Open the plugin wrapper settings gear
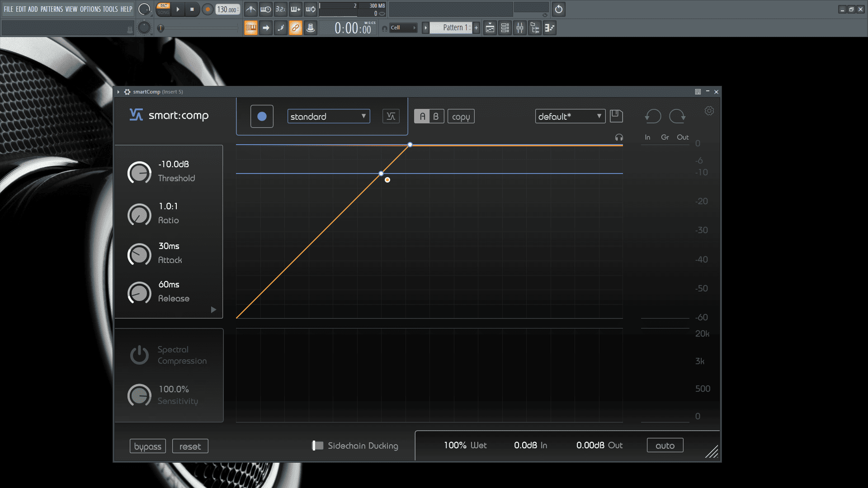868x488 pixels. 127,92
